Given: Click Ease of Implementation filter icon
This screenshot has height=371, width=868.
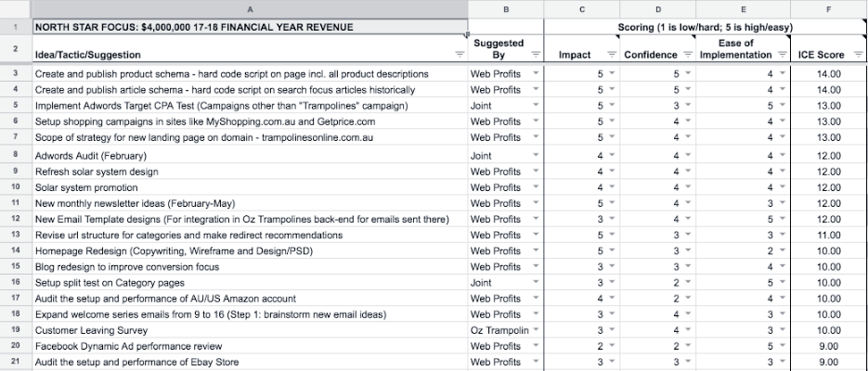Looking at the screenshot, I should tap(783, 56).
